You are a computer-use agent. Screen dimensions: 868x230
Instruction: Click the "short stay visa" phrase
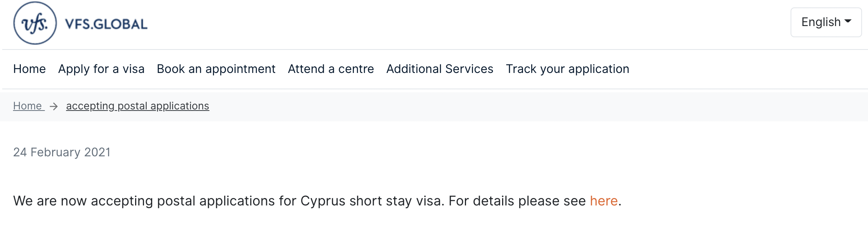pyautogui.click(x=396, y=201)
